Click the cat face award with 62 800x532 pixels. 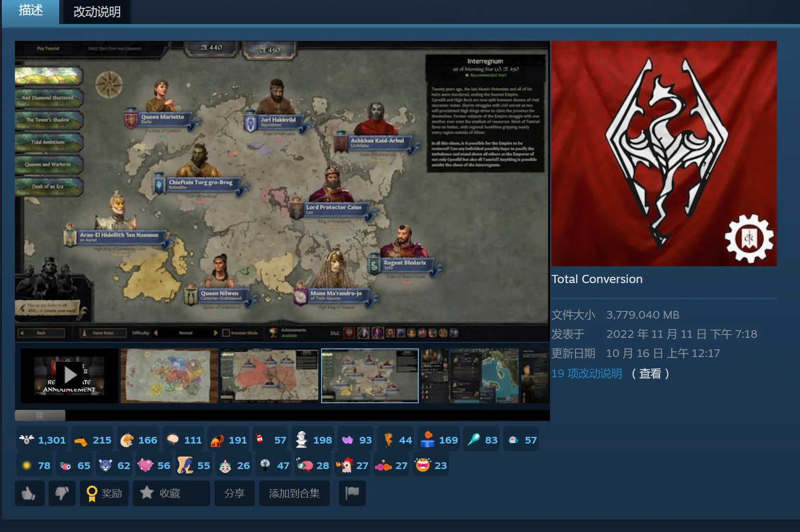(x=114, y=465)
